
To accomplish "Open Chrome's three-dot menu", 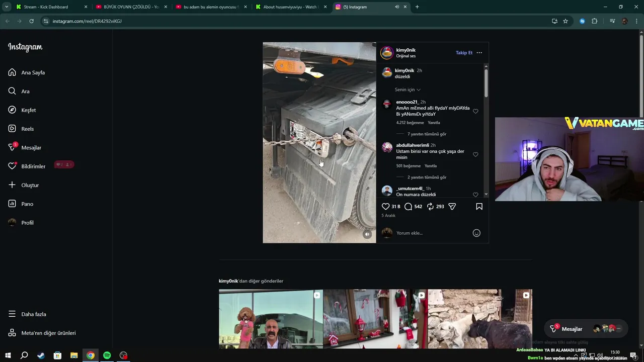I will coord(636,21).
